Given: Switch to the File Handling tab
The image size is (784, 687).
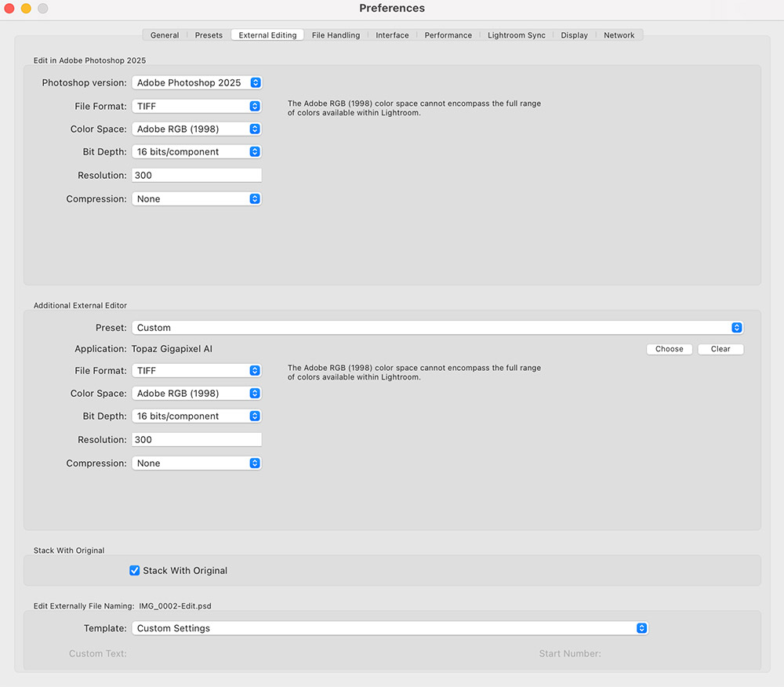Looking at the screenshot, I should tap(336, 35).
